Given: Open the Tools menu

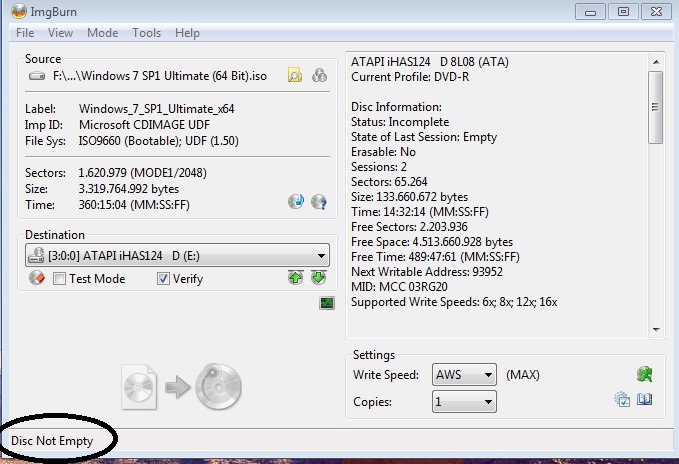Looking at the screenshot, I should (146, 33).
